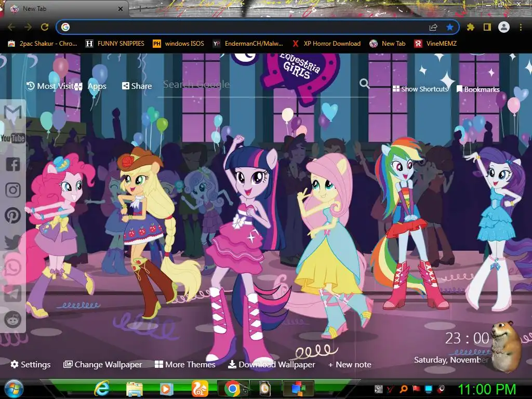Open the Pinterest sidebar shortcut

pyautogui.click(x=13, y=216)
